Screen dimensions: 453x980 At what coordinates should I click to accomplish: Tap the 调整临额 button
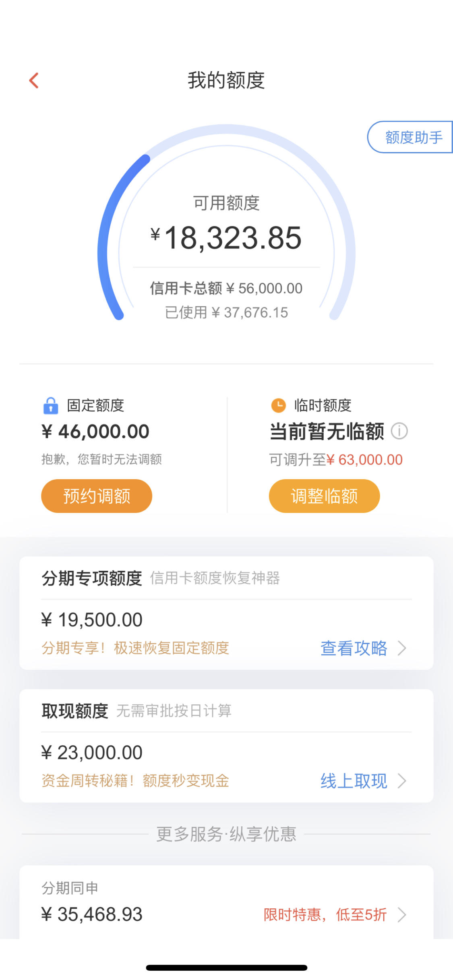click(324, 496)
